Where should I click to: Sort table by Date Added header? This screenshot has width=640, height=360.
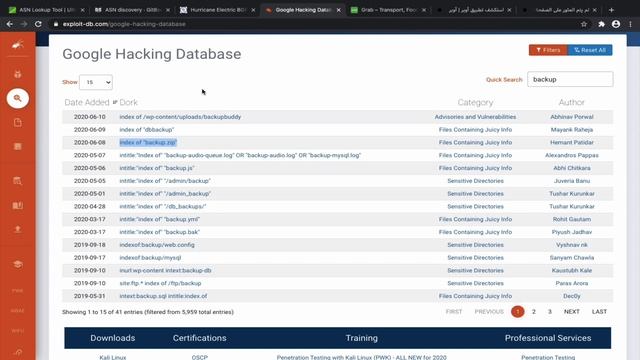click(x=87, y=102)
